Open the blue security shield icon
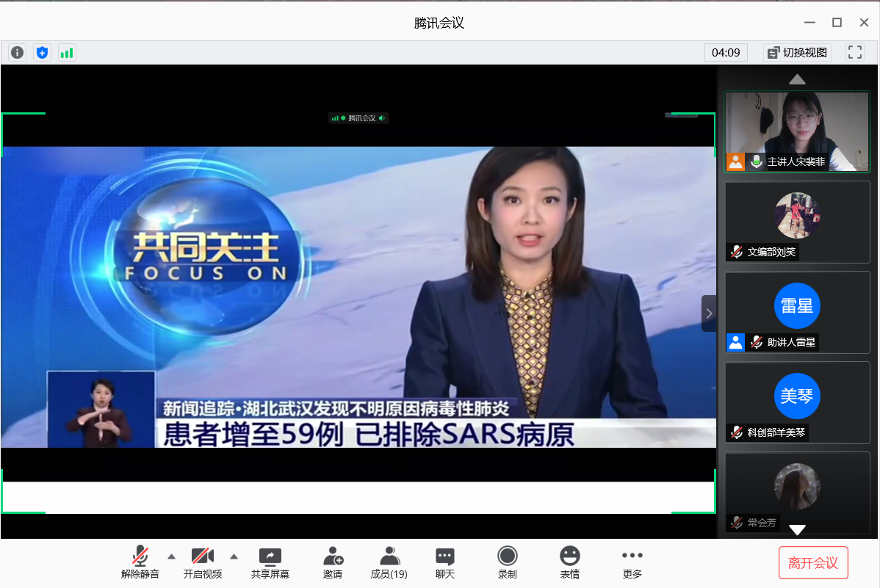Image resolution: width=880 pixels, height=588 pixels. (43, 52)
